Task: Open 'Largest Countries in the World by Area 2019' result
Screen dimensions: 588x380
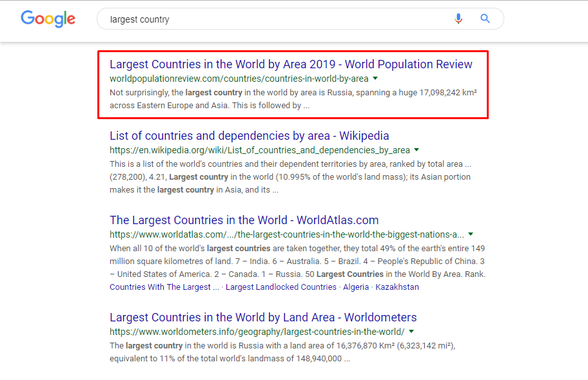Action: point(291,64)
